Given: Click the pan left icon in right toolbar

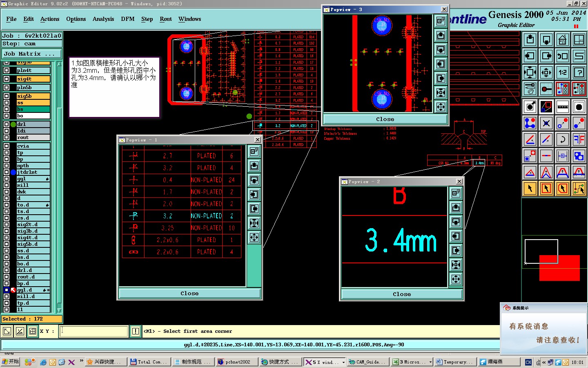Looking at the screenshot, I should [530, 56].
